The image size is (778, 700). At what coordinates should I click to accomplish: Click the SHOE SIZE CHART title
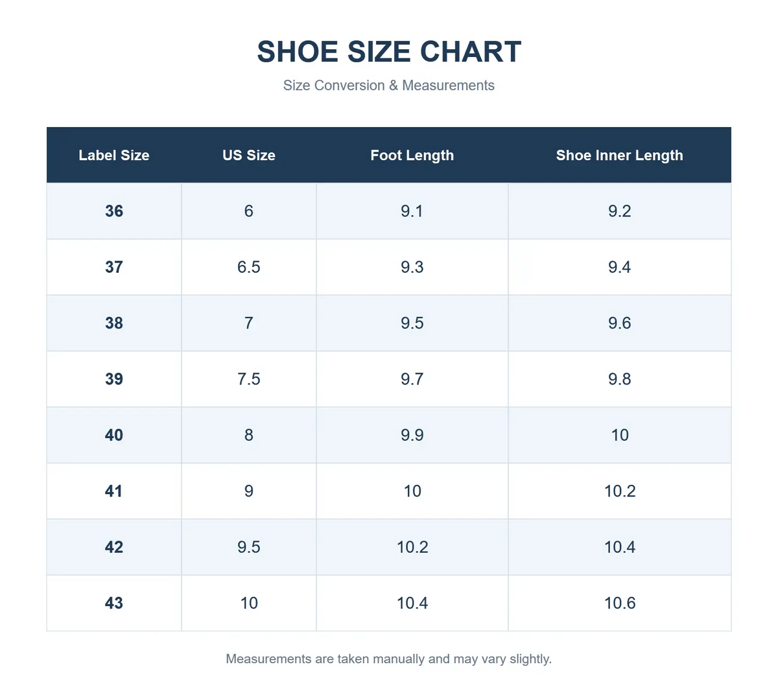click(x=389, y=52)
